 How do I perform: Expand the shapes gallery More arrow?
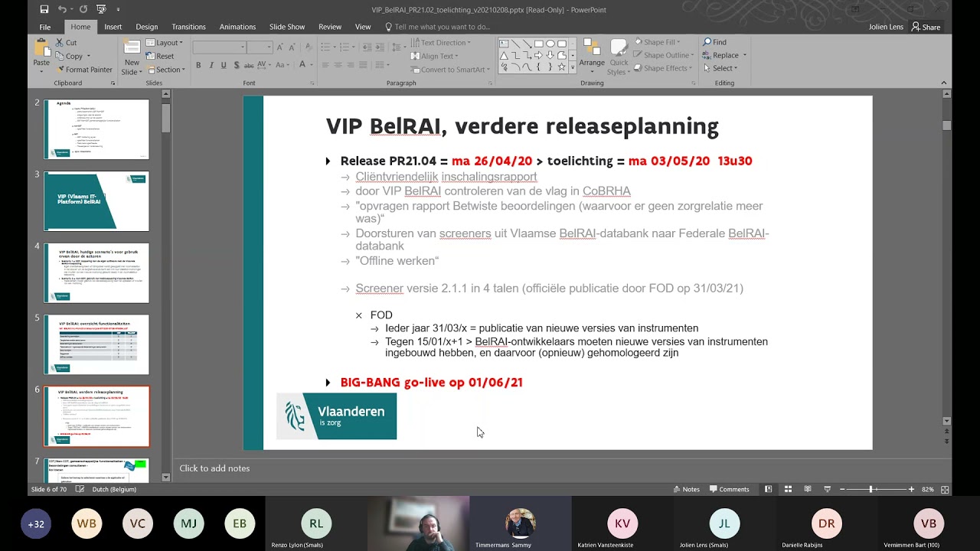tap(572, 67)
